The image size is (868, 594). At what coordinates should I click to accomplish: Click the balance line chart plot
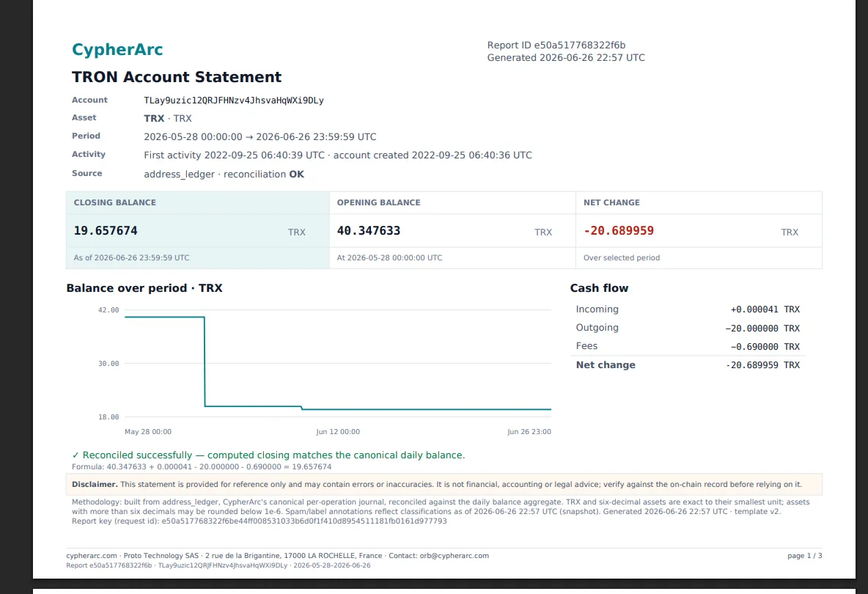(x=338, y=363)
